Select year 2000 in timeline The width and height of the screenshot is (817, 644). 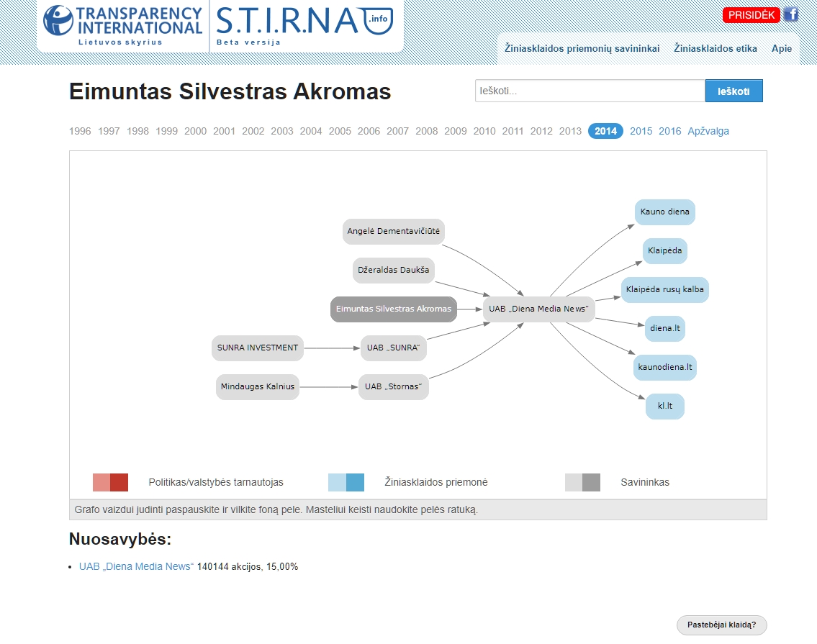(x=195, y=131)
